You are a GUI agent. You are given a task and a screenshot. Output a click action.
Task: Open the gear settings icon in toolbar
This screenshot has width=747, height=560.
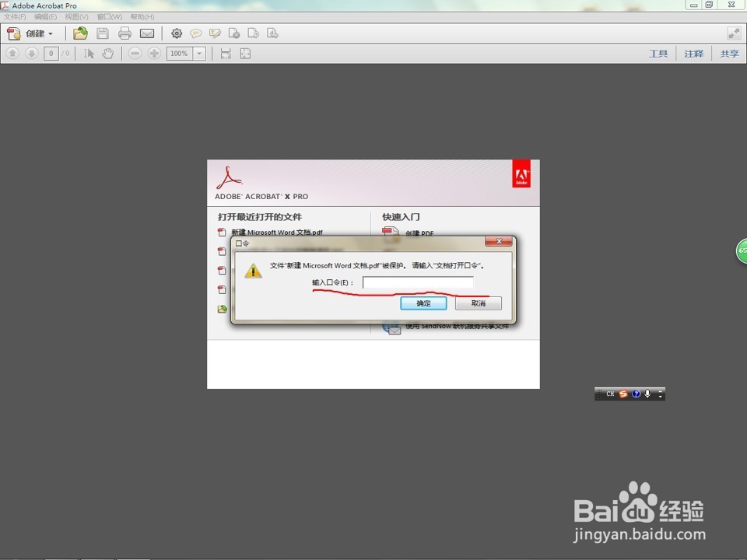(177, 33)
